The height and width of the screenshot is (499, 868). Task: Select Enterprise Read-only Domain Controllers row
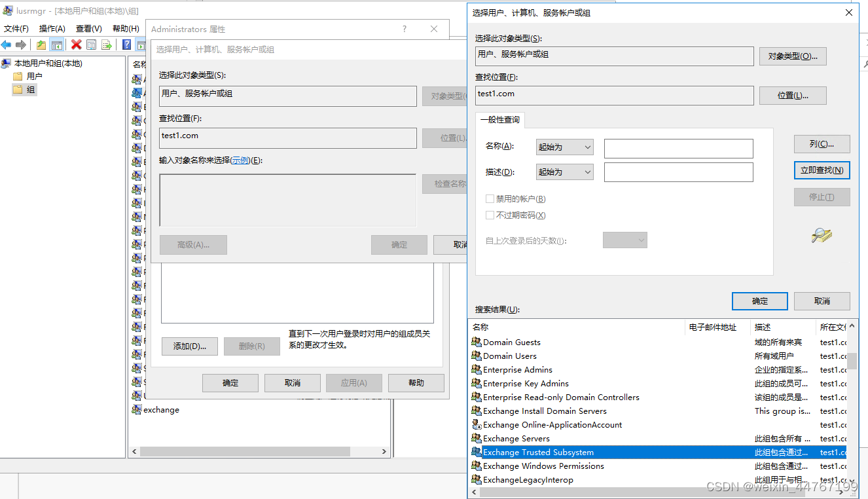tap(659, 397)
